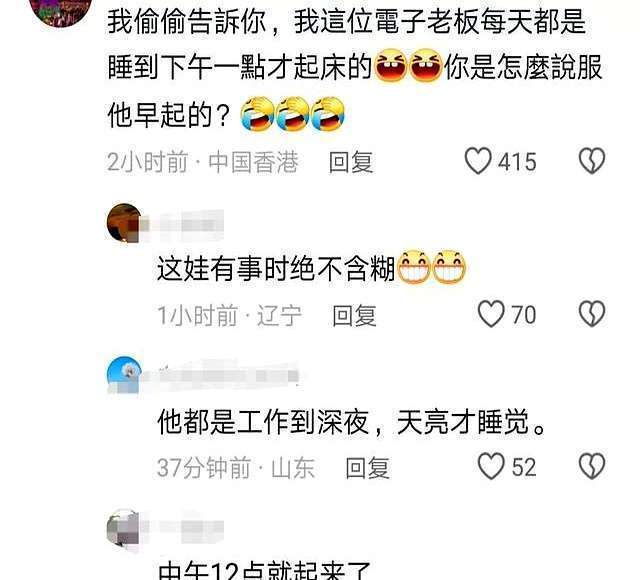Open the blue avatar of Shandong commenter
The image size is (640, 580).
[124, 376]
